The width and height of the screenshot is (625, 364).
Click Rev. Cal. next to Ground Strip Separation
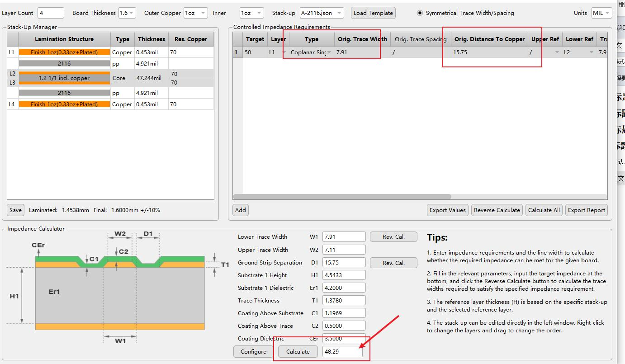click(393, 263)
